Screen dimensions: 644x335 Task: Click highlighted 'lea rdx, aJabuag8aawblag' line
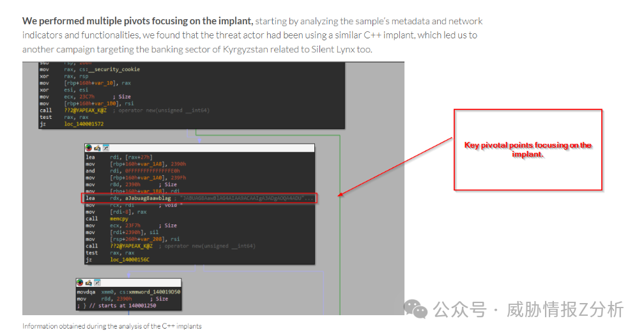point(199,198)
